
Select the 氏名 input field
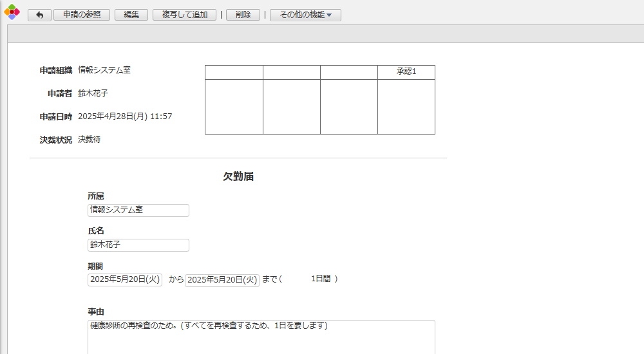pyautogui.click(x=138, y=245)
